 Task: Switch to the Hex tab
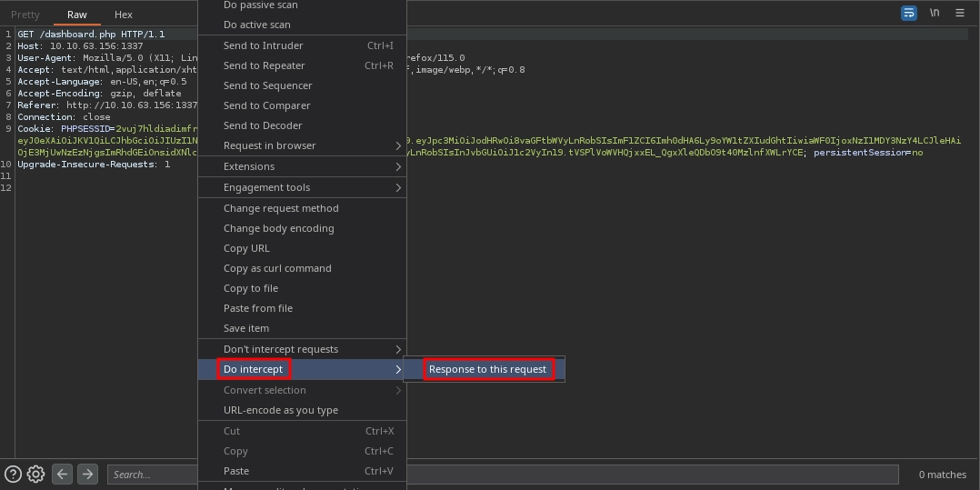coord(124,15)
